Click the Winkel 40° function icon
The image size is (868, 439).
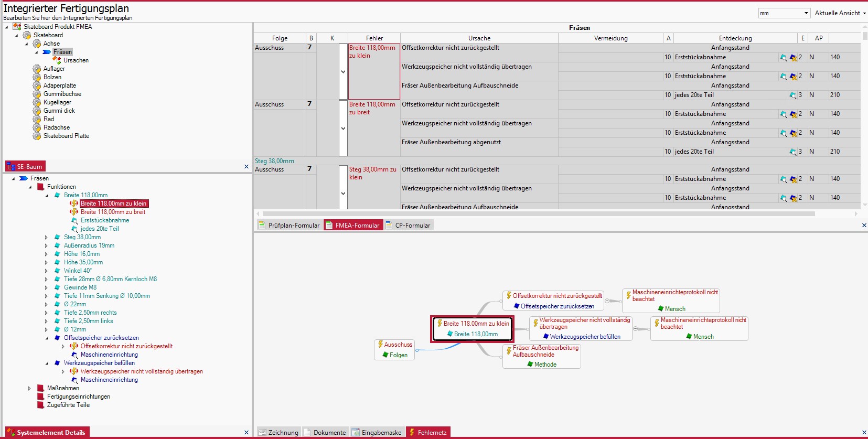tap(57, 271)
